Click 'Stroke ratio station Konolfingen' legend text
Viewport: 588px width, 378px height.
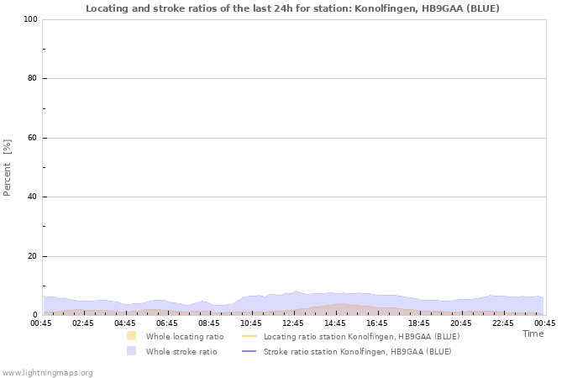[357, 351]
